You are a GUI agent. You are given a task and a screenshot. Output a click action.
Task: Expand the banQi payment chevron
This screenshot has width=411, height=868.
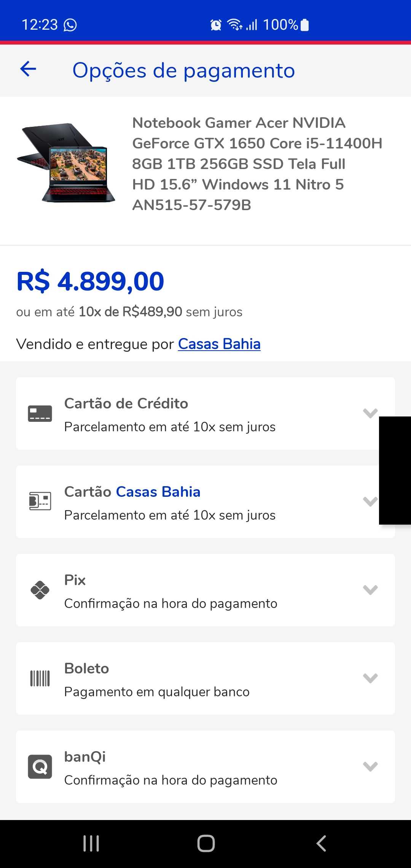(x=370, y=766)
